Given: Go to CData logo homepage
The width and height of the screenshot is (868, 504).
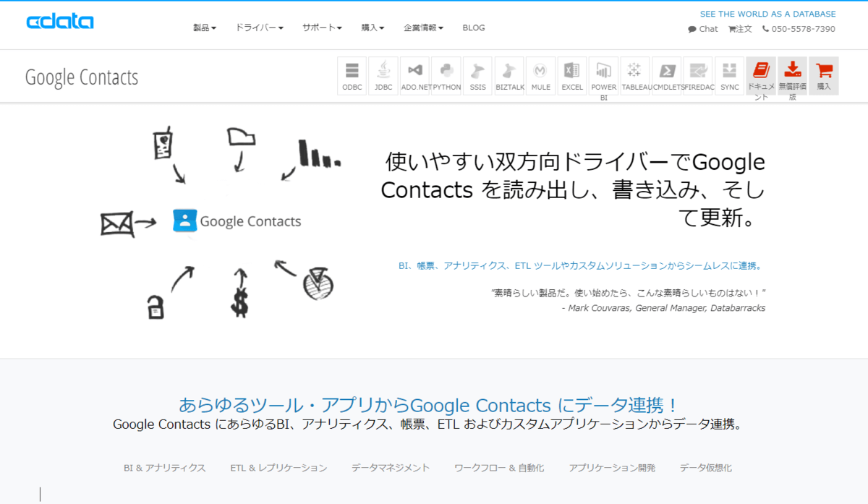Looking at the screenshot, I should pyautogui.click(x=60, y=22).
